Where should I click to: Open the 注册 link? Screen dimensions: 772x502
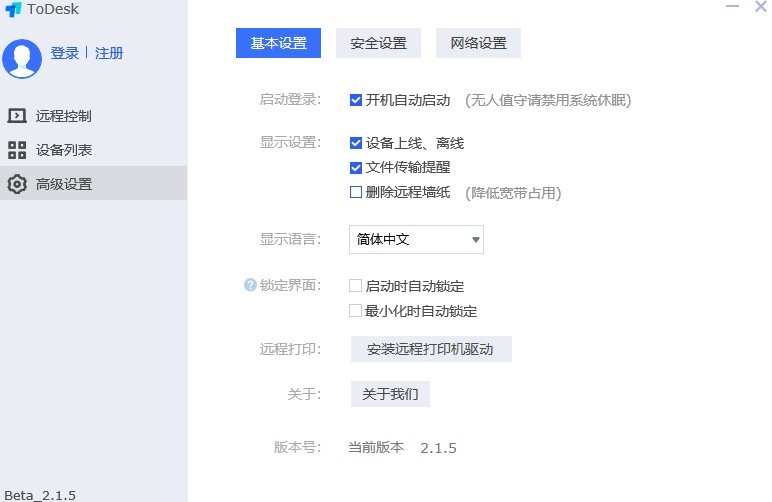[x=109, y=53]
